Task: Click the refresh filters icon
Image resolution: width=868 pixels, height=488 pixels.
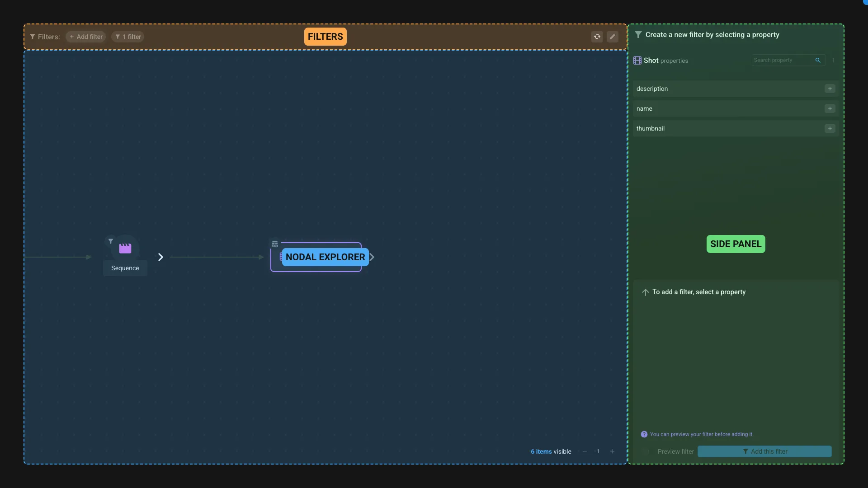Action: (x=597, y=37)
